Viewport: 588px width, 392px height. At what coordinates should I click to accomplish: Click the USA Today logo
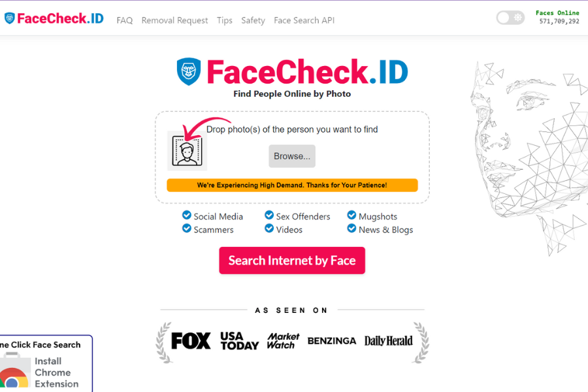(x=238, y=340)
